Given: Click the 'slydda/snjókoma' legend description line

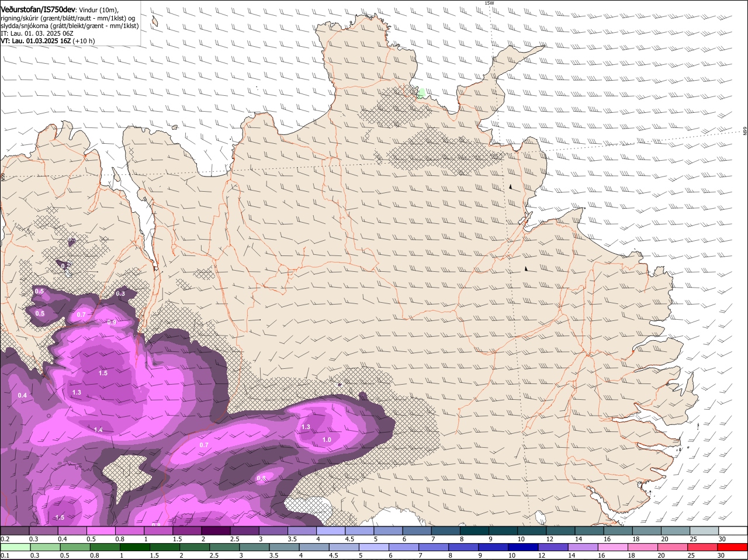Looking at the screenshot, I should click(70, 26).
